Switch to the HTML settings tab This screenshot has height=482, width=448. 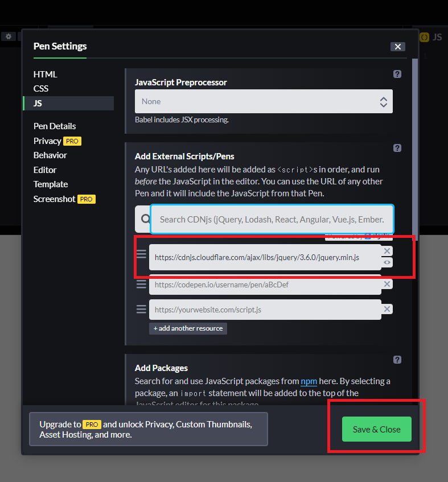pos(45,74)
